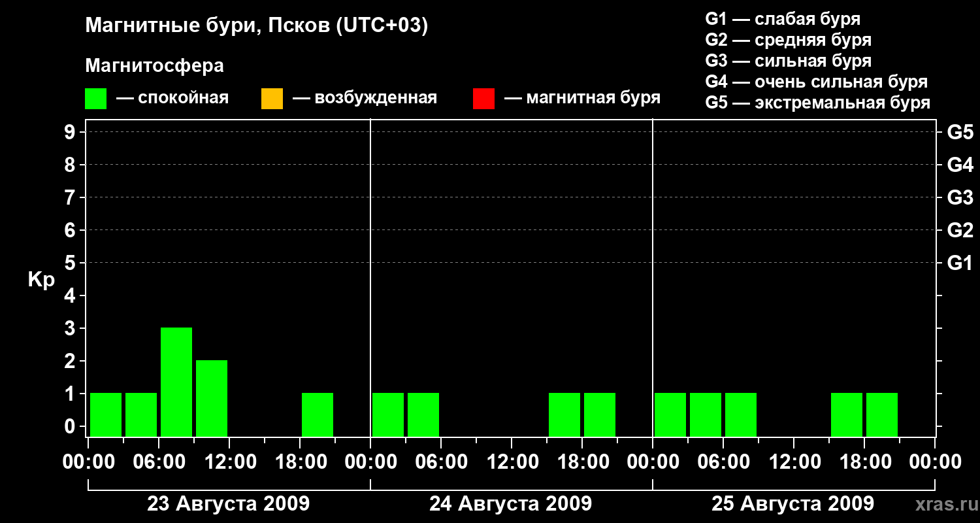Select the 'Магнитосфера' heading

155,66
